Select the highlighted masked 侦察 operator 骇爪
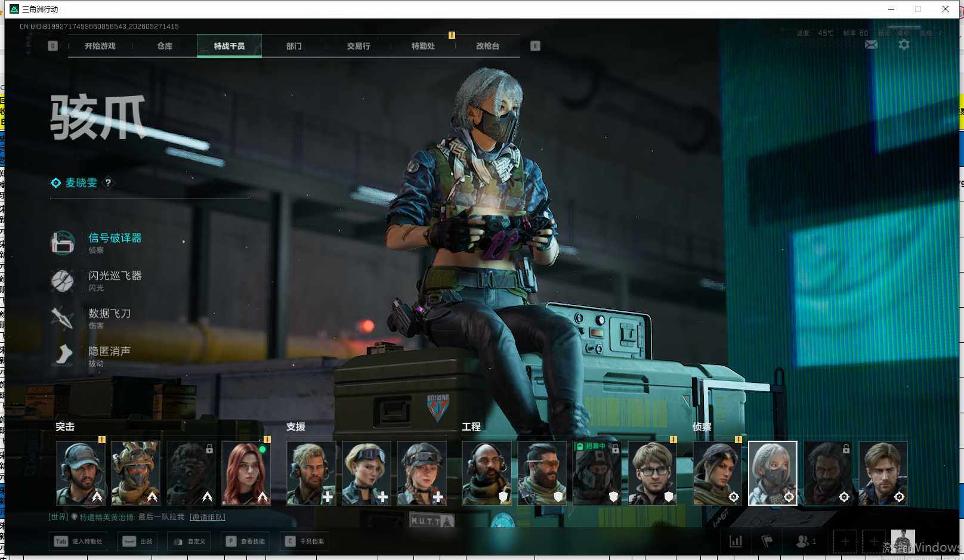This screenshot has height=560, width=964. point(773,473)
